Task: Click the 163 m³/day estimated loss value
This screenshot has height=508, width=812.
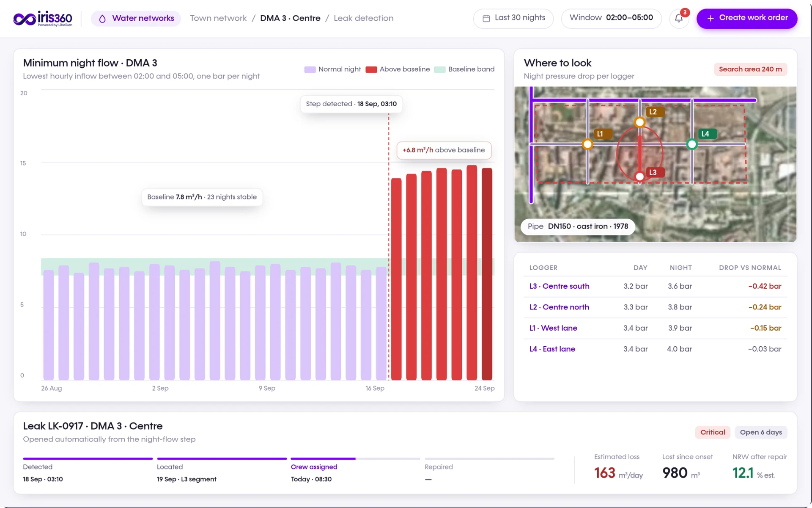Action: 618,473
